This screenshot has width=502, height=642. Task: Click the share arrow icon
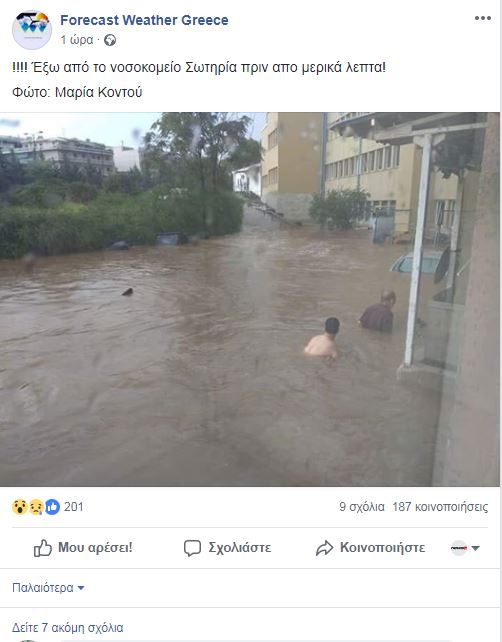pyautogui.click(x=325, y=548)
